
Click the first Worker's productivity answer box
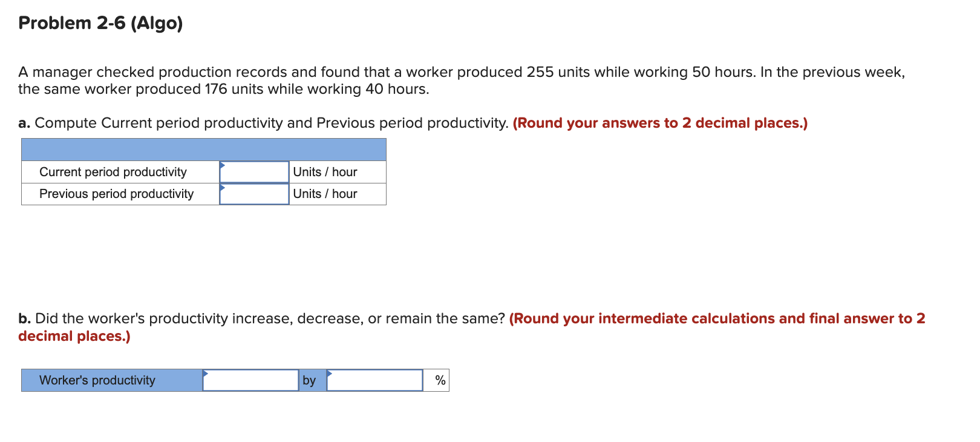[250, 380]
